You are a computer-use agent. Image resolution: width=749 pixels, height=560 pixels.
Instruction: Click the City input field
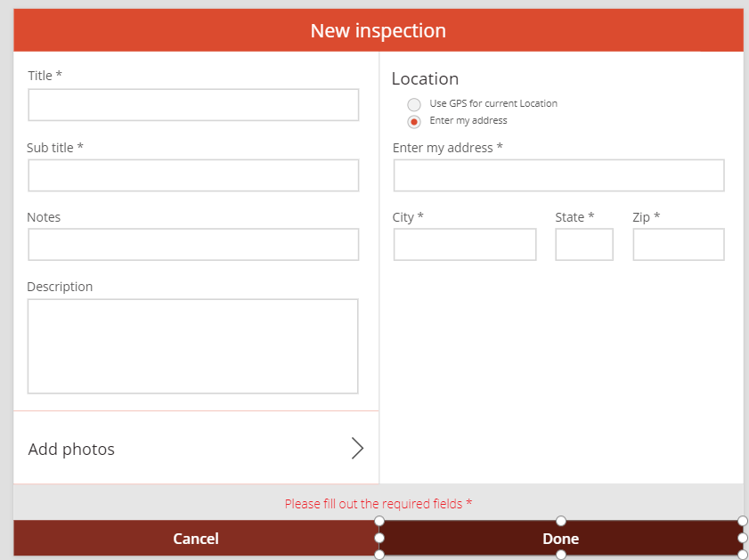tap(465, 245)
